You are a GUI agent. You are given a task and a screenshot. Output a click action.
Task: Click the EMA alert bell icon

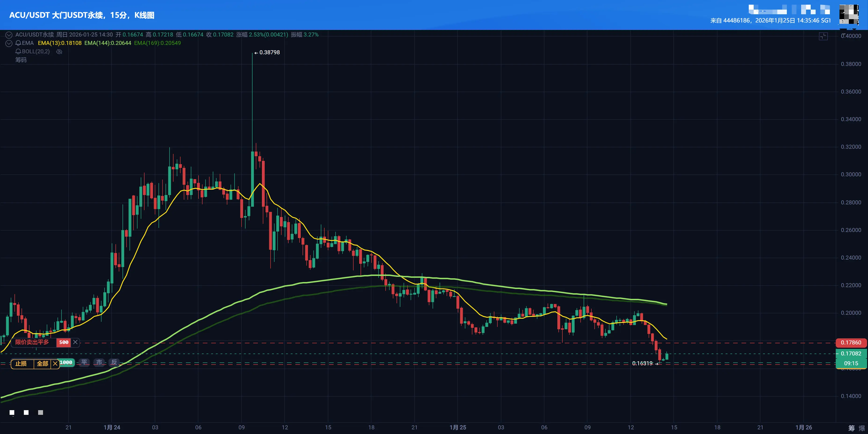[18, 43]
